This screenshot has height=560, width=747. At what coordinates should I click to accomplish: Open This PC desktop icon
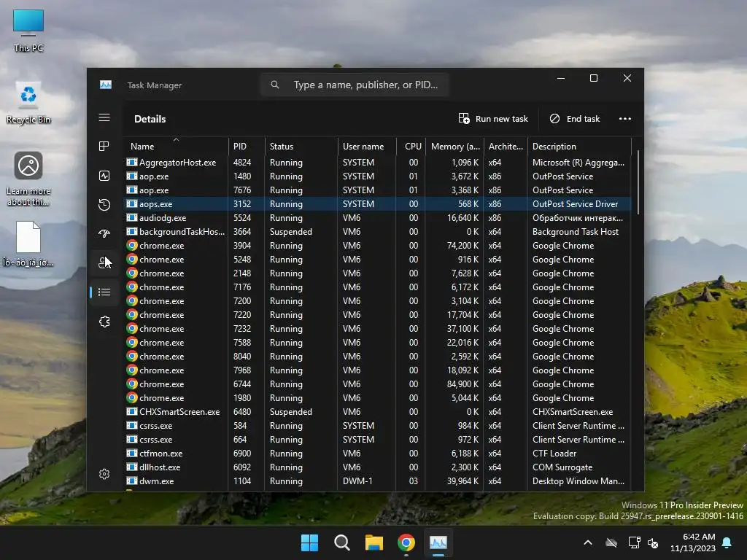[28, 31]
